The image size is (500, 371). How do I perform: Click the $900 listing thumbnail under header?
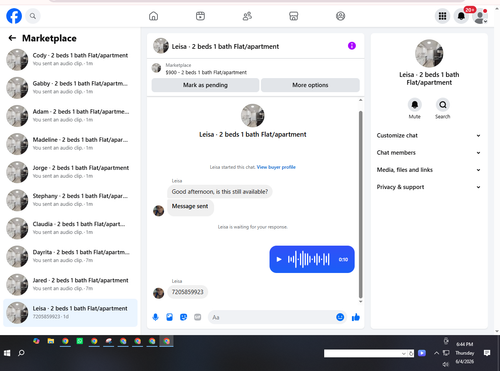pyautogui.click(x=156, y=68)
